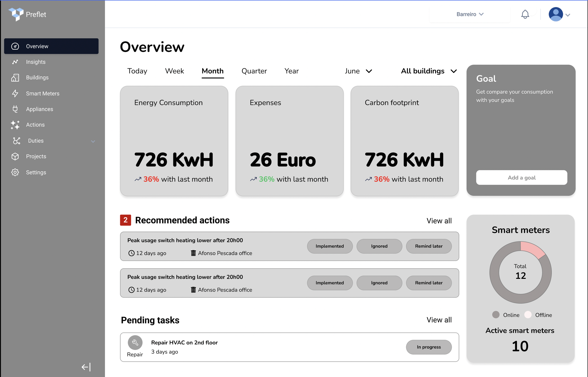Click the Smart Meters lightning icon

point(15,93)
